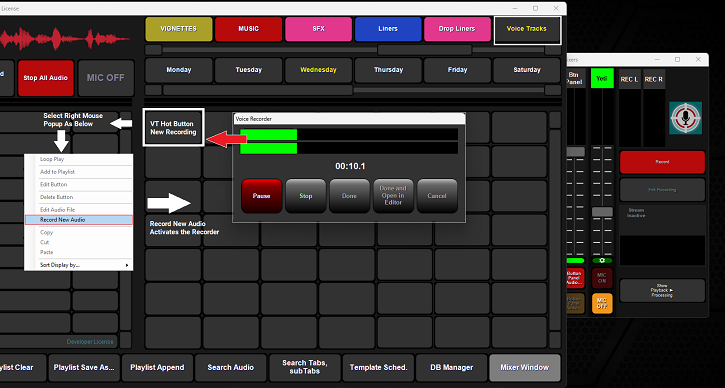Screen dimensions: 725x388
Task: Toggle the MIC OFF button in main window
Action: pos(106,78)
